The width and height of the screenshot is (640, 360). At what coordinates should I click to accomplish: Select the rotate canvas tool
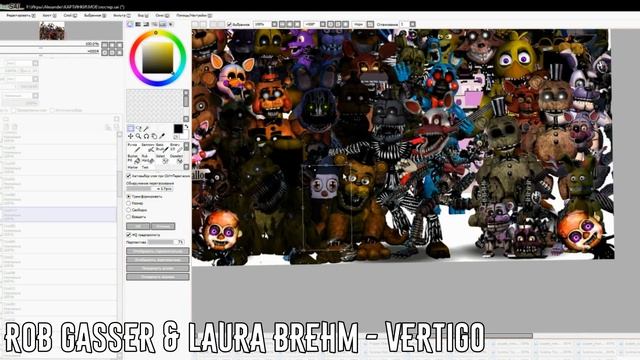point(147,136)
